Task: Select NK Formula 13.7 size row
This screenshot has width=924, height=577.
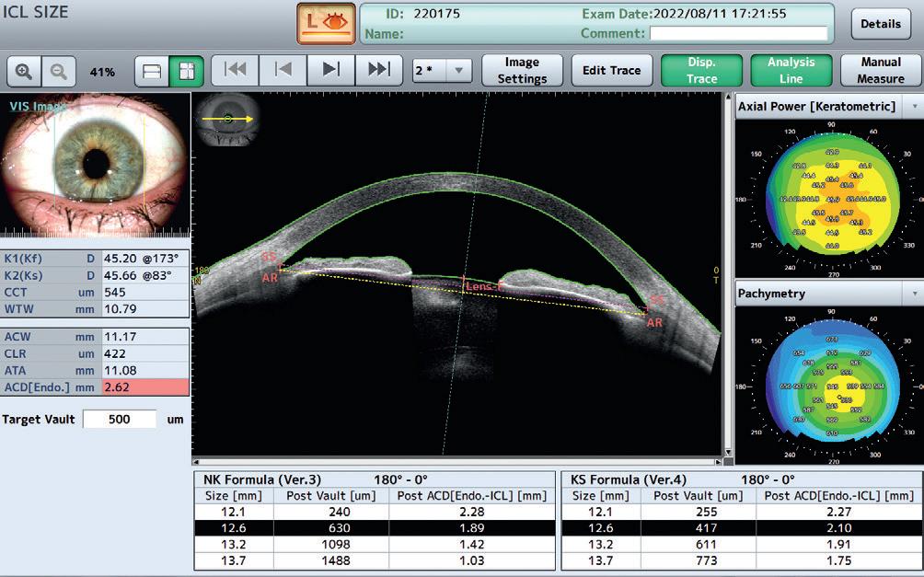Action: tap(375, 560)
